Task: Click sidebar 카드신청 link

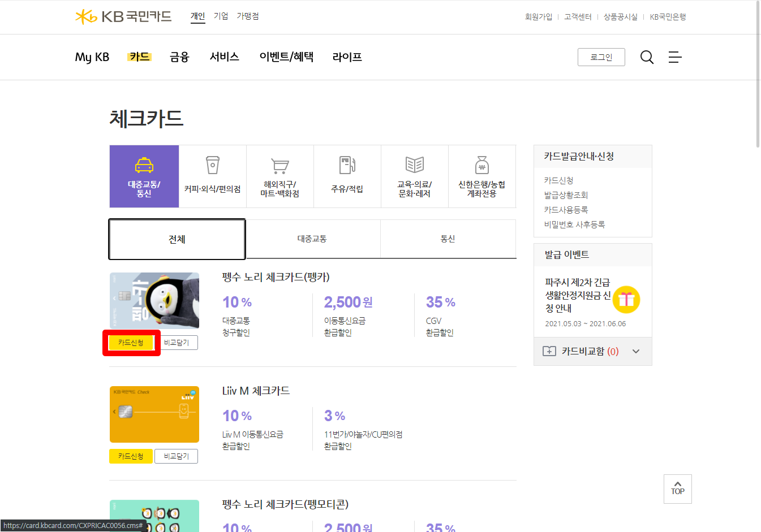Action: [x=558, y=180]
